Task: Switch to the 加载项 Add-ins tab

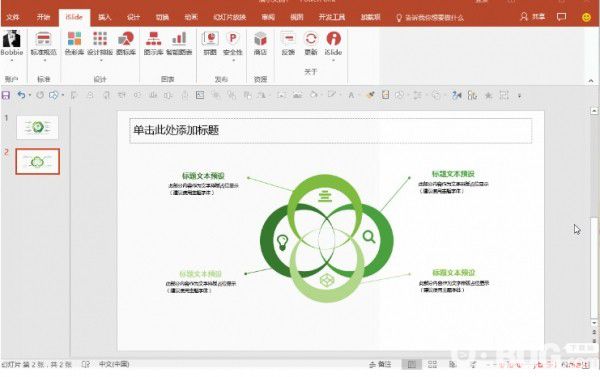Action: (370, 17)
